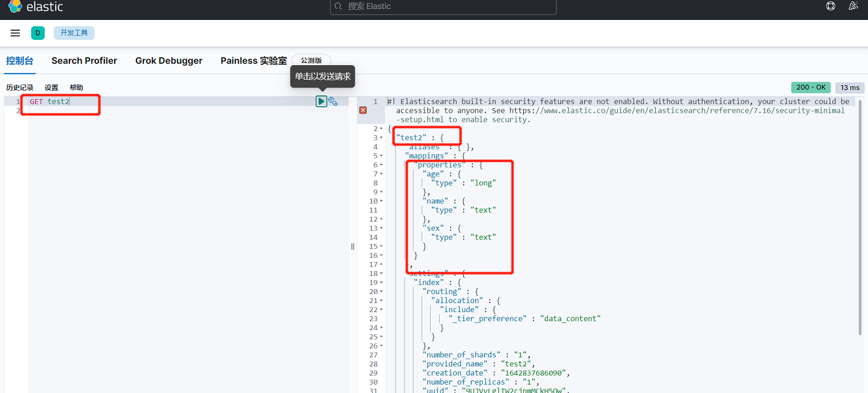Switch to the Painless 实验室 tab

click(x=254, y=61)
